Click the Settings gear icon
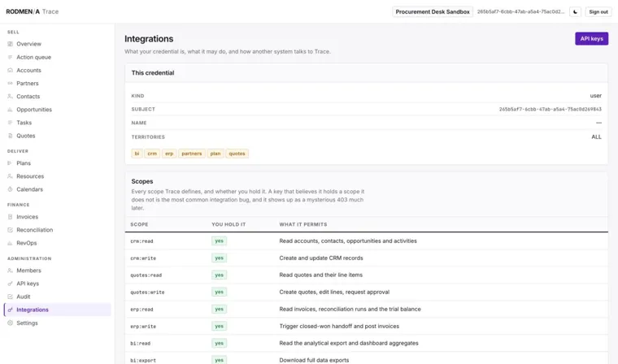618x364 pixels. (x=11, y=323)
